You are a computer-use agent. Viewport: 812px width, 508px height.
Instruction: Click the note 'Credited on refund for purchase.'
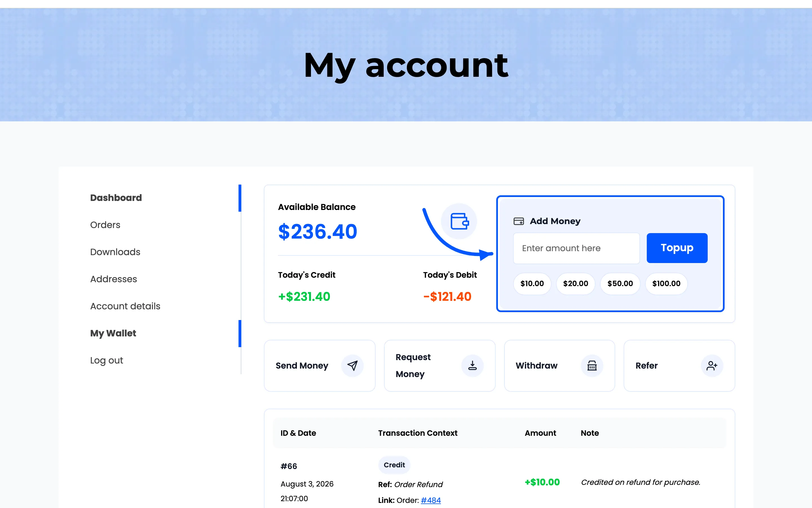coord(641,482)
